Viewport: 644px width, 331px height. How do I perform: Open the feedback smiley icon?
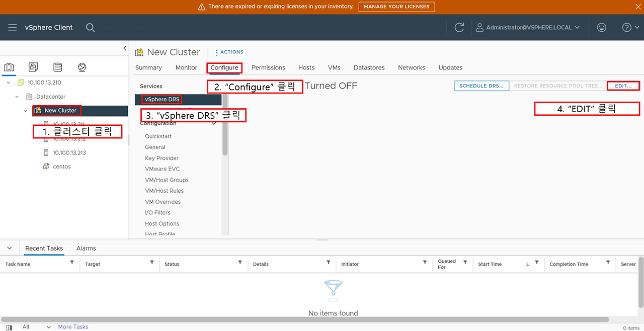602,28
